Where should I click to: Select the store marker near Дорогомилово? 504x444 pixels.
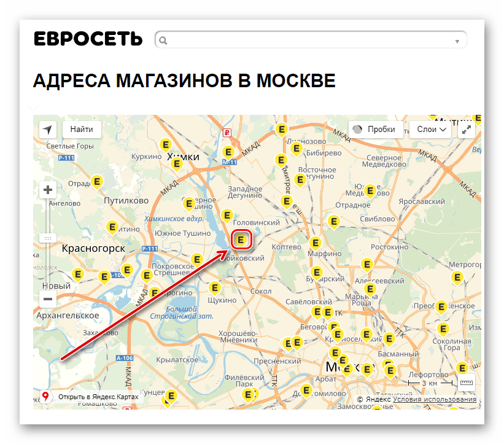point(306,391)
